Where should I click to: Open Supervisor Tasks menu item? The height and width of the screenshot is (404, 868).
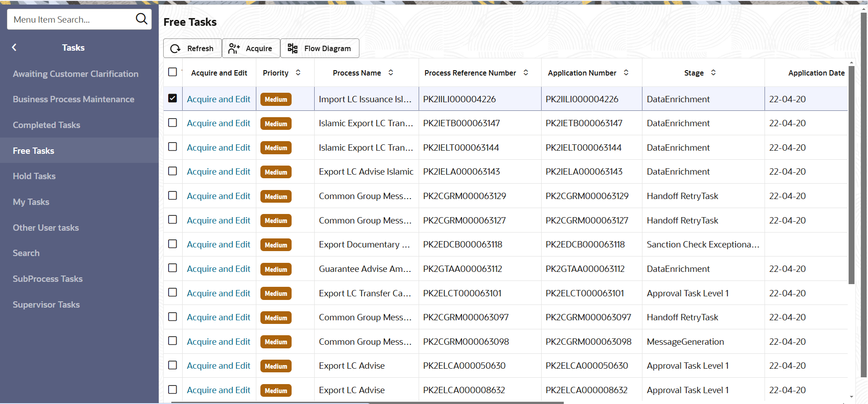click(x=79, y=304)
